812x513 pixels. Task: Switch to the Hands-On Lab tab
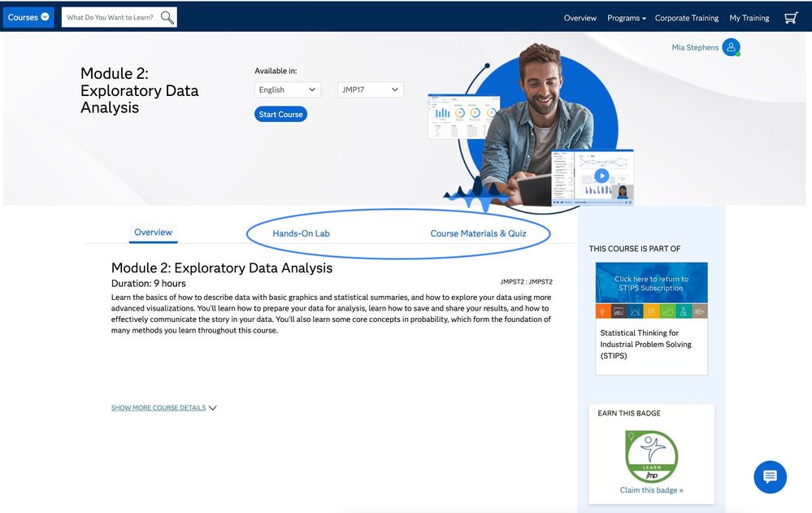[301, 233]
